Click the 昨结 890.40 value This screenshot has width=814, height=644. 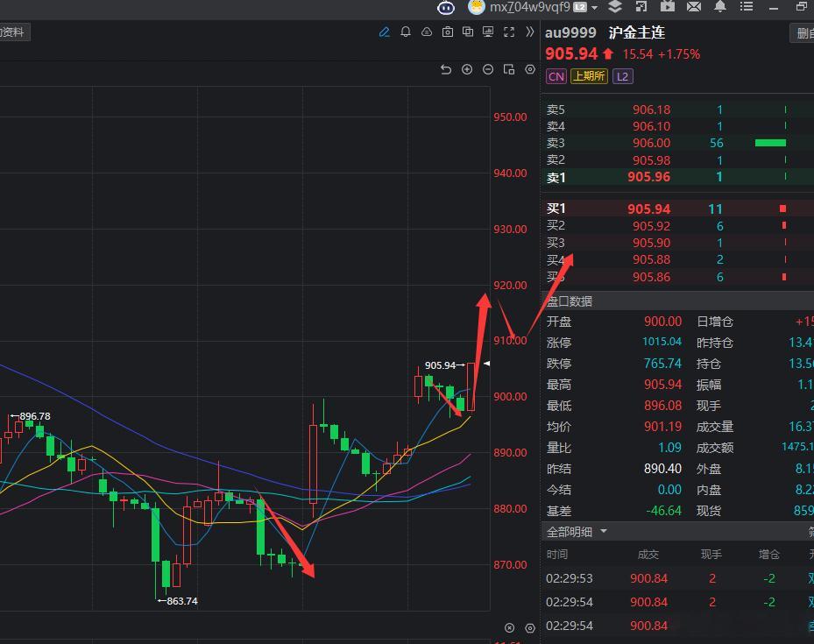click(x=663, y=469)
